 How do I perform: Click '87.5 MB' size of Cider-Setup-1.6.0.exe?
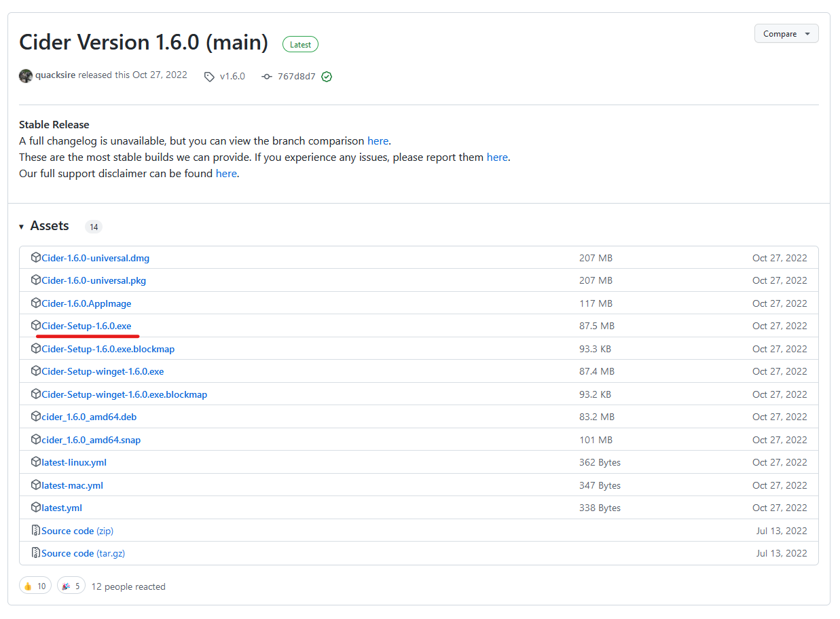597,326
